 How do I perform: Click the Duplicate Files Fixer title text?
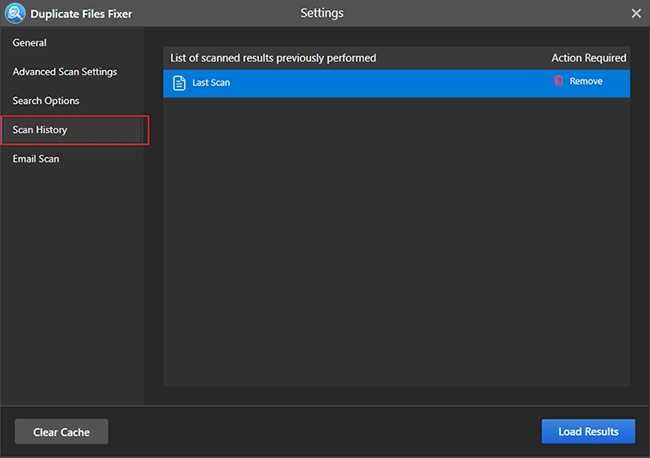click(81, 14)
